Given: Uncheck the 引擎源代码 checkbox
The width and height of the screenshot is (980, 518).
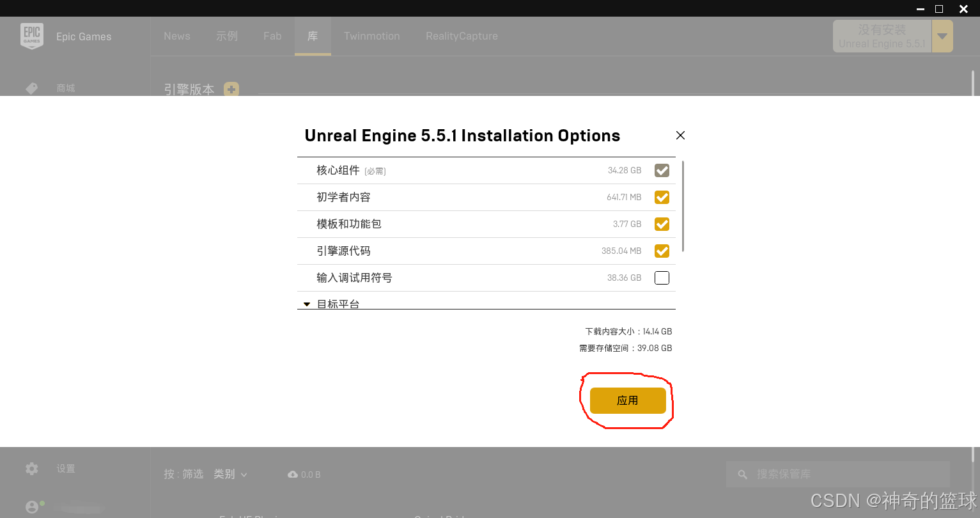Looking at the screenshot, I should click(x=662, y=251).
